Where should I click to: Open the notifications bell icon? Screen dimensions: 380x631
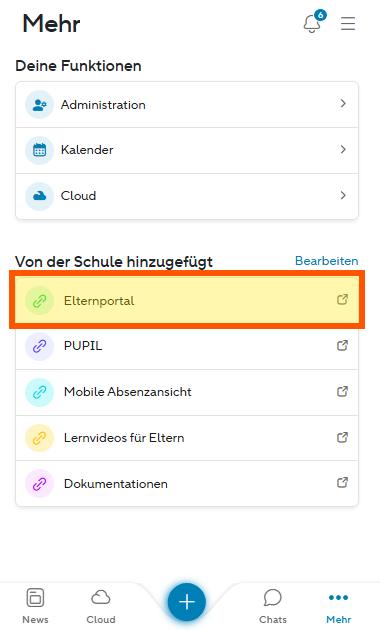(x=313, y=23)
